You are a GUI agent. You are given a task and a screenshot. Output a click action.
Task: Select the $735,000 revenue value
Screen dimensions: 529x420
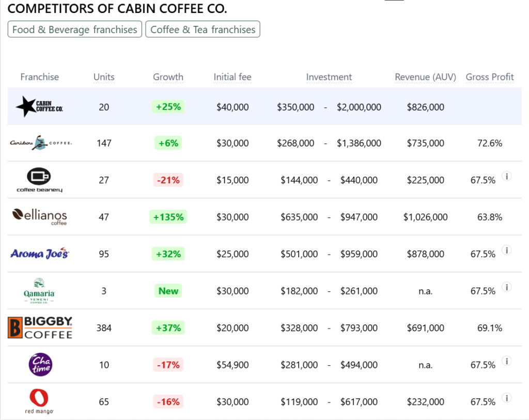tap(426, 143)
